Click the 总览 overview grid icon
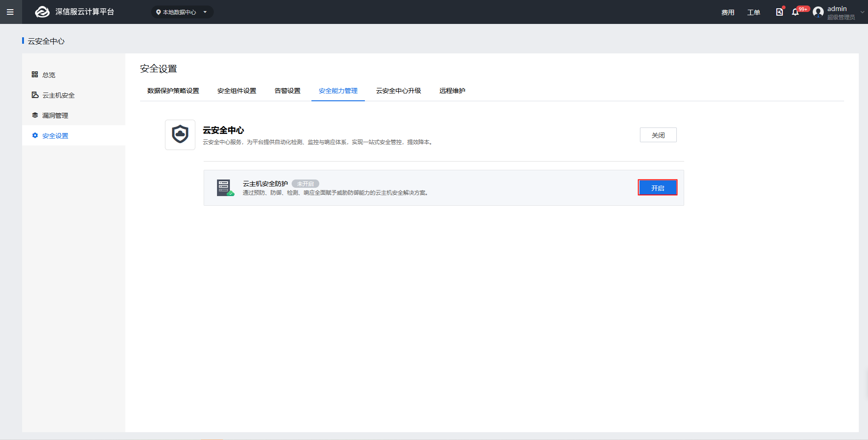868x440 pixels. (x=35, y=75)
